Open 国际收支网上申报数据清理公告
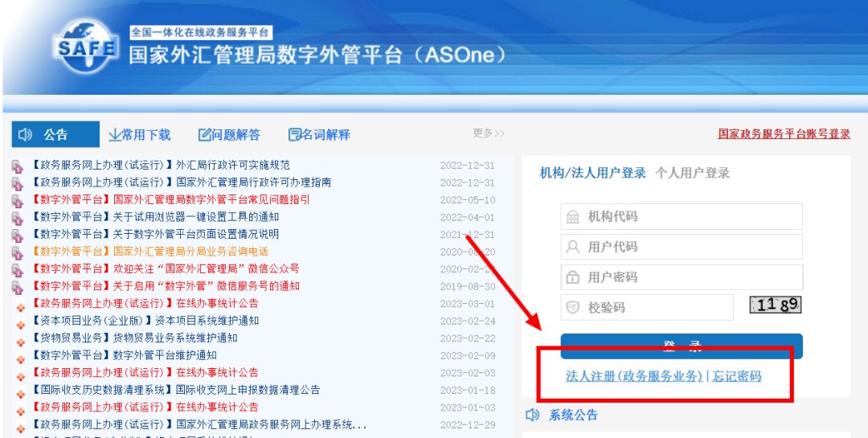 pos(175,390)
